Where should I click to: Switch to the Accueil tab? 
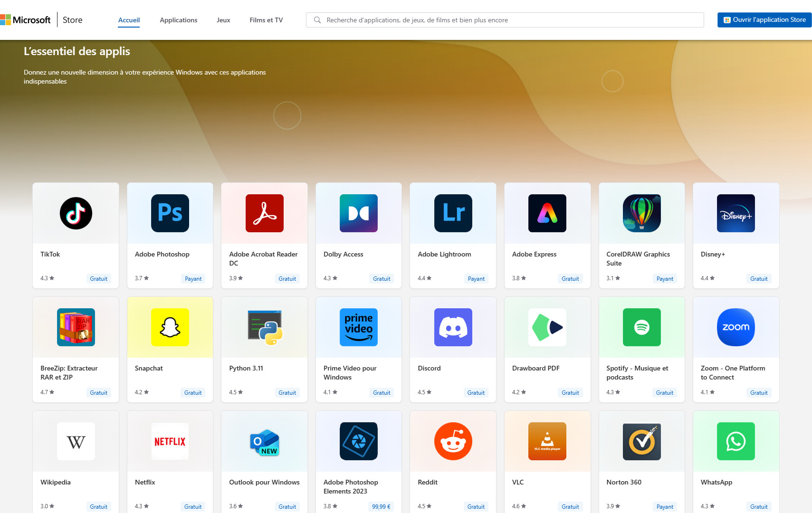pos(129,20)
